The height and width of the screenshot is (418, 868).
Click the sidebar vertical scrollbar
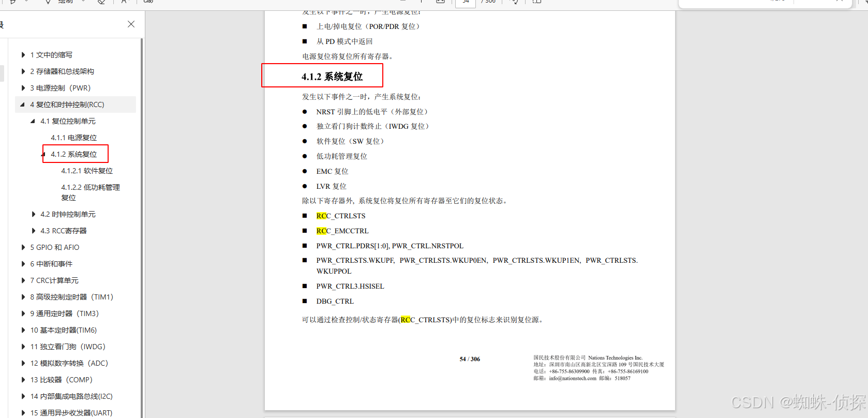point(142,228)
